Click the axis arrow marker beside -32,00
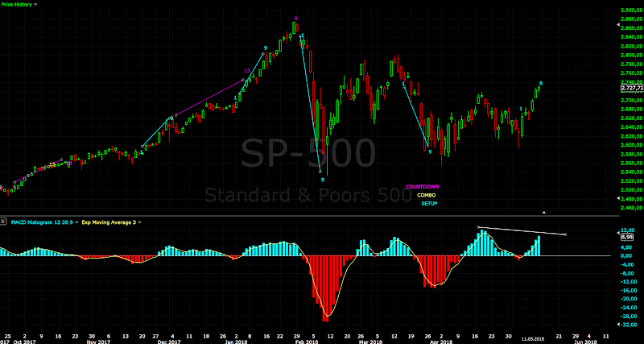The width and height of the screenshot is (644, 344). pos(619,325)
